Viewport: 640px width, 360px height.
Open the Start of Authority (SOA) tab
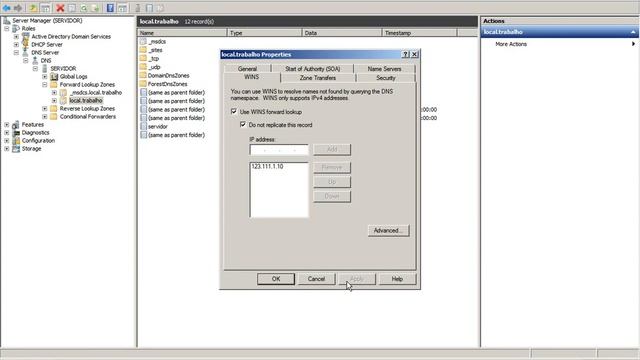point(312,69)
